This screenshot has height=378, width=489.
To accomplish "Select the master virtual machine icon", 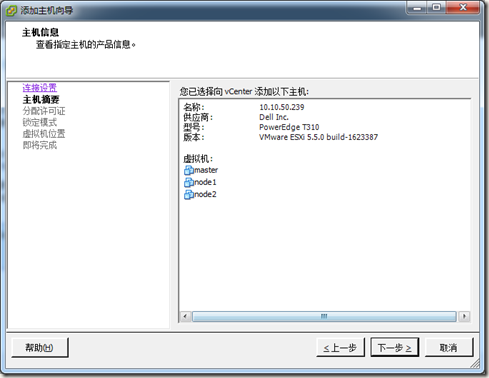I will click(189, 170).
